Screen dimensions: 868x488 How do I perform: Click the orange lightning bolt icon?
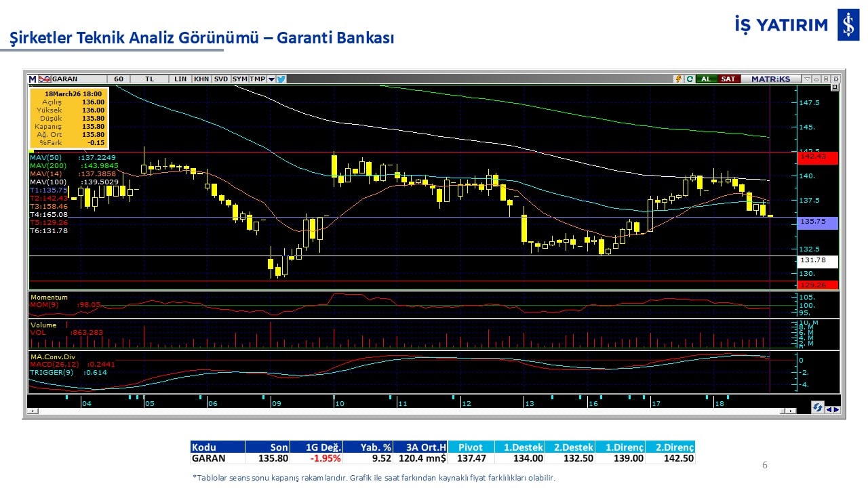677,79
